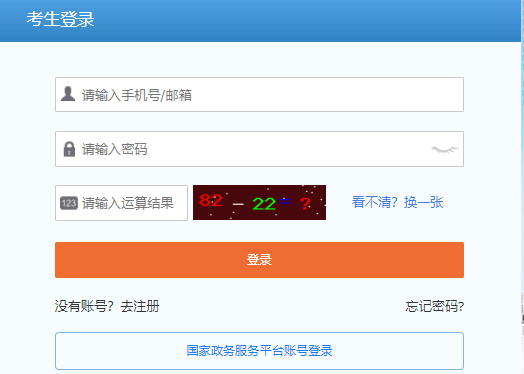Click the padlock icon in the password field
Screen dimensions: 524x374
pos(69,149)
